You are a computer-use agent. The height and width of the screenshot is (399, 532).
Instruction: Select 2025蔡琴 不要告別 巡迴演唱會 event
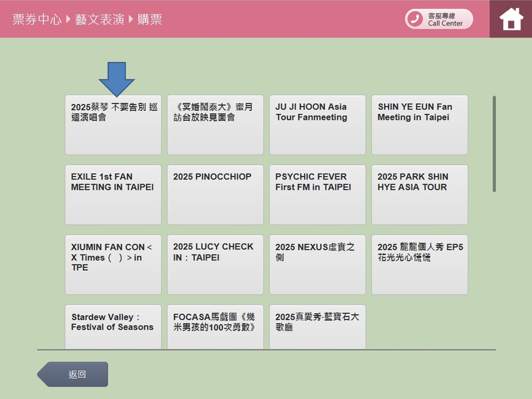click(x=113, y=125)
